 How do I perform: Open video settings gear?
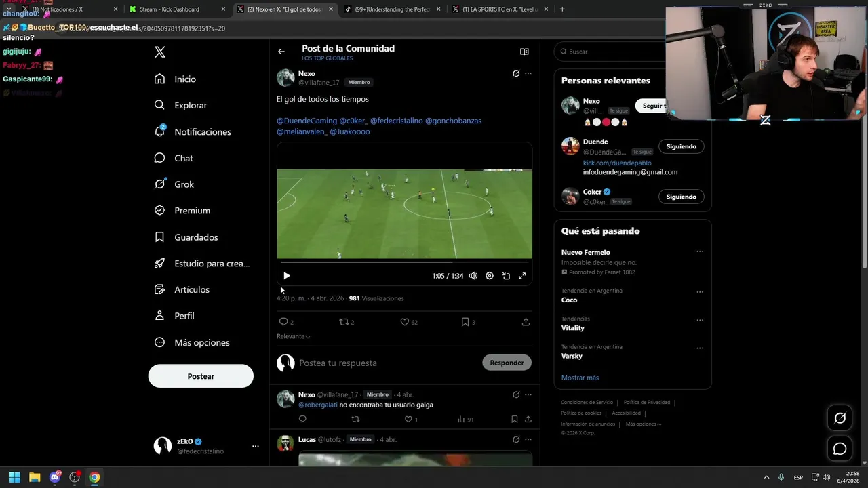[x=490, y=276]
